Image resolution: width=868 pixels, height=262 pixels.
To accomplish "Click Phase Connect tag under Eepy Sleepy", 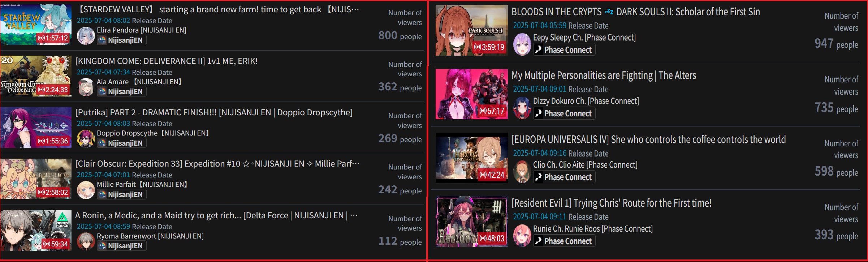I will point(564,50).
